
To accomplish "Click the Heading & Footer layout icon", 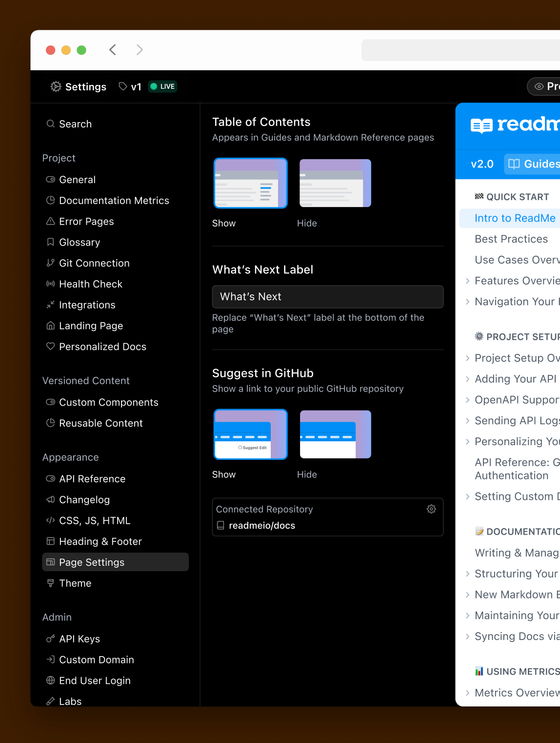I will coord(50,541).
